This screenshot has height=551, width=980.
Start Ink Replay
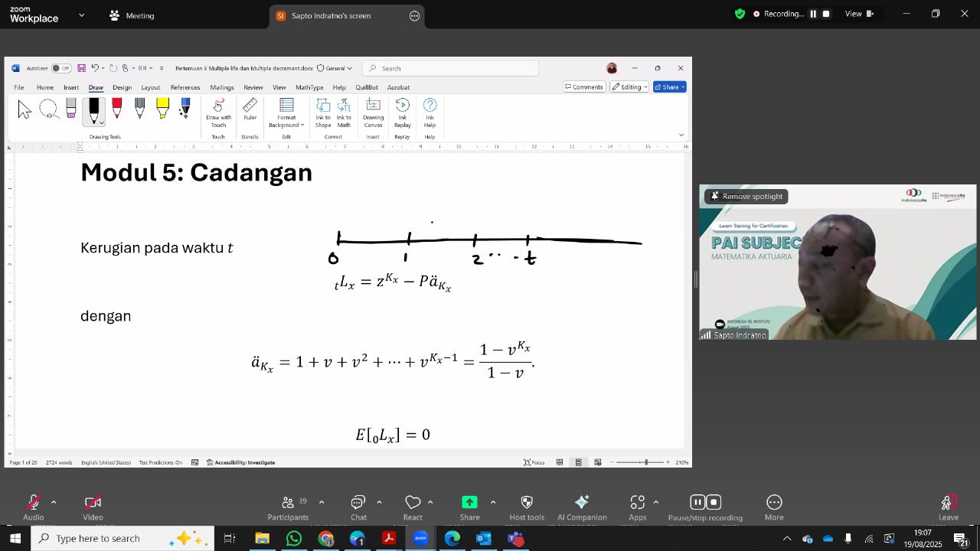[x=402, y=112]
